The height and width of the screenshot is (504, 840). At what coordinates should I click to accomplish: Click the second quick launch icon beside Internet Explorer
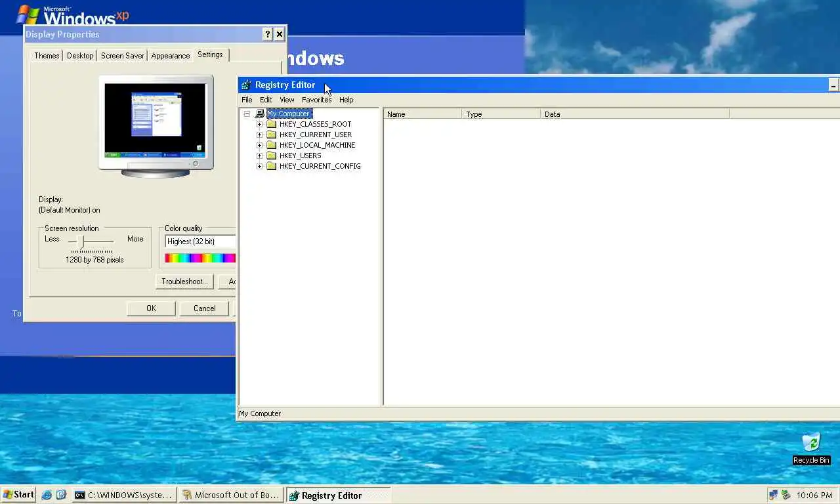(61, 495)
